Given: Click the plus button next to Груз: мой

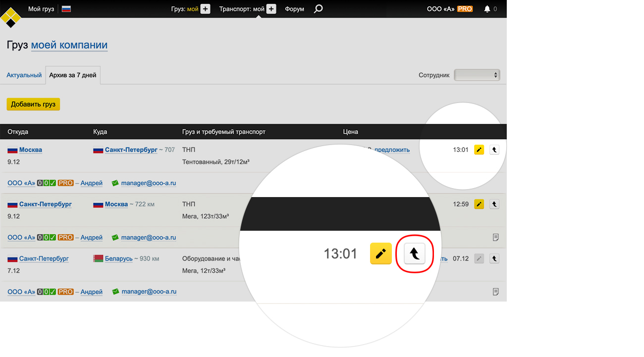Looking at the screenshot, I should [x=206, y=9].
